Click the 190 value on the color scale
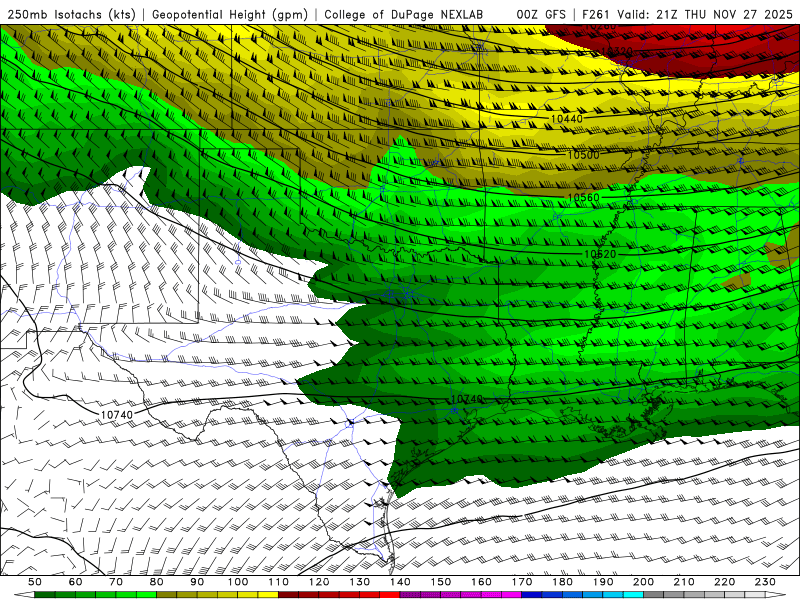Viewport: 800px width, 600px height. tap(603, 582)
